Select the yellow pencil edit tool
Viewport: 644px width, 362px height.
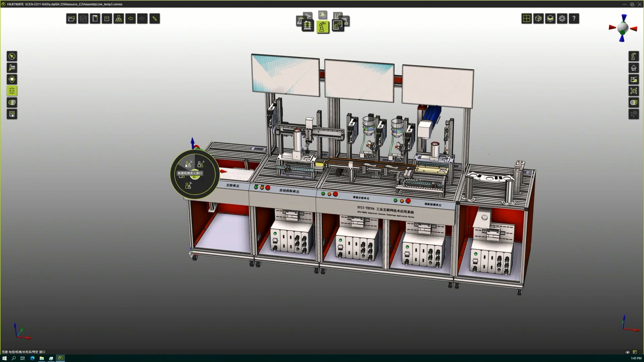click(x=155, y=19)
